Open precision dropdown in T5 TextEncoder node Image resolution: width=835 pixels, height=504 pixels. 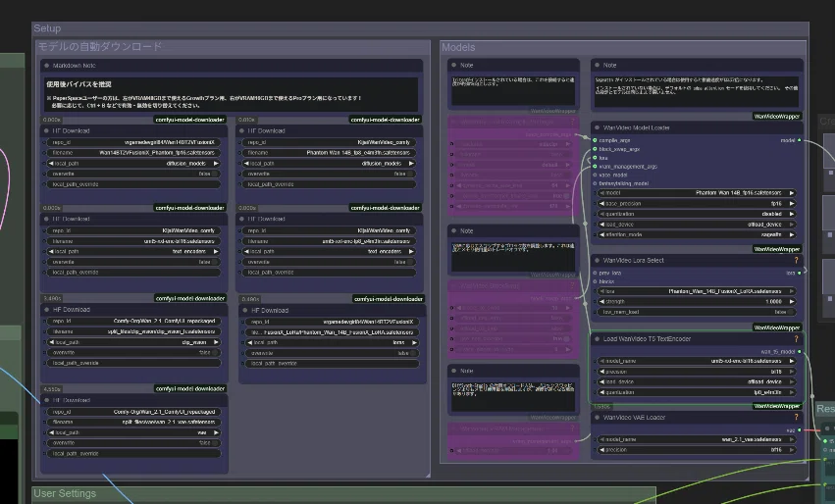pos(697,372)
